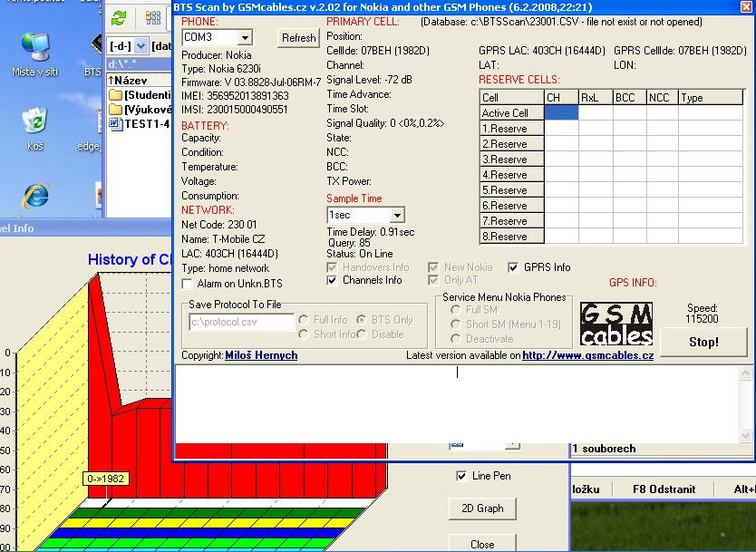Close the BTS Scan window
Screen dimensions: 756x552
click(746, 6)
